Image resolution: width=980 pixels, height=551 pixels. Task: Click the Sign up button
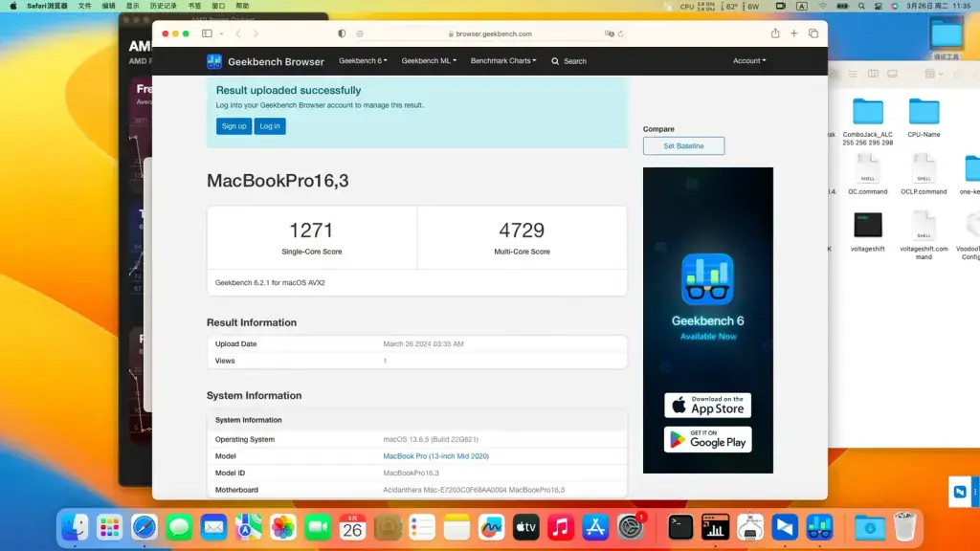[234, 126]
